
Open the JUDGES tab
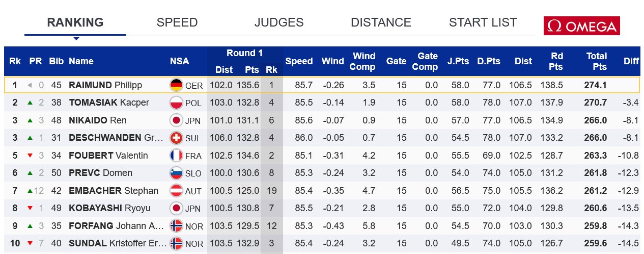pyautogui.click(x=278, y=22)
